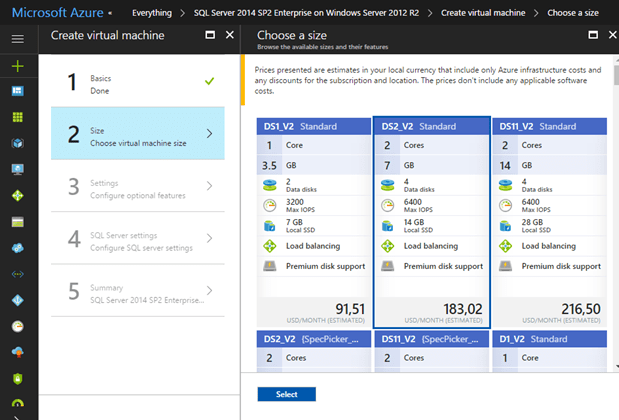
Task: Click the pricing estimate notice text
Action: click(428, 80)
